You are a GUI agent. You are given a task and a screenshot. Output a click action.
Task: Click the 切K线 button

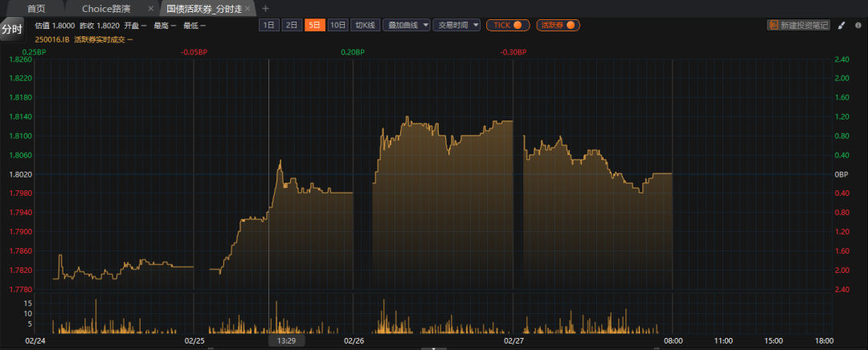(x=365, y=25)
